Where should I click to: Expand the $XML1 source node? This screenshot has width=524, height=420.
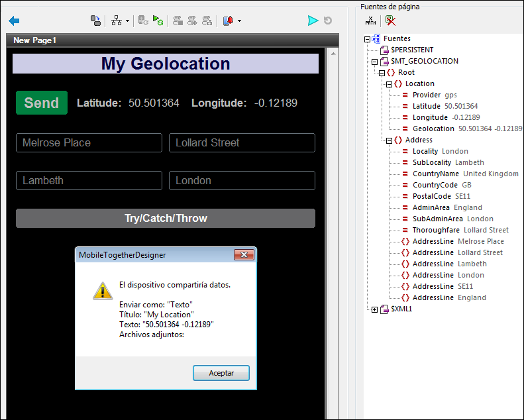click(x=375, y=309)
